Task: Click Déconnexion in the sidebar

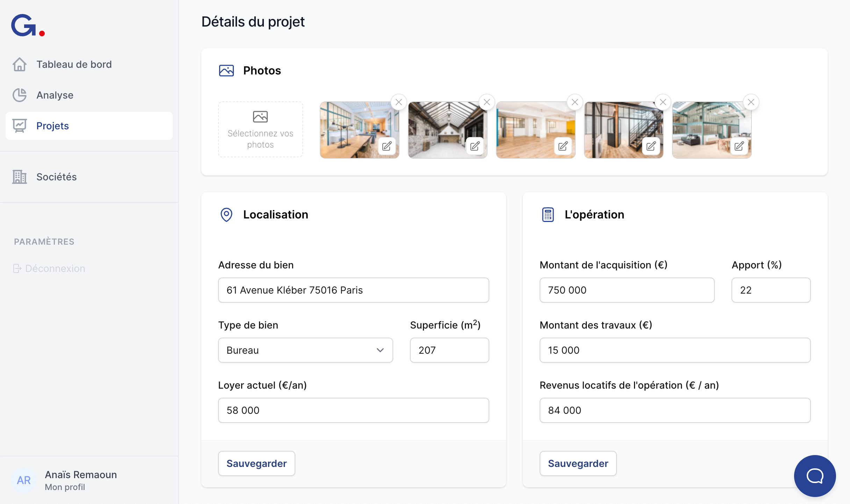Action: [x=55, y=268]
